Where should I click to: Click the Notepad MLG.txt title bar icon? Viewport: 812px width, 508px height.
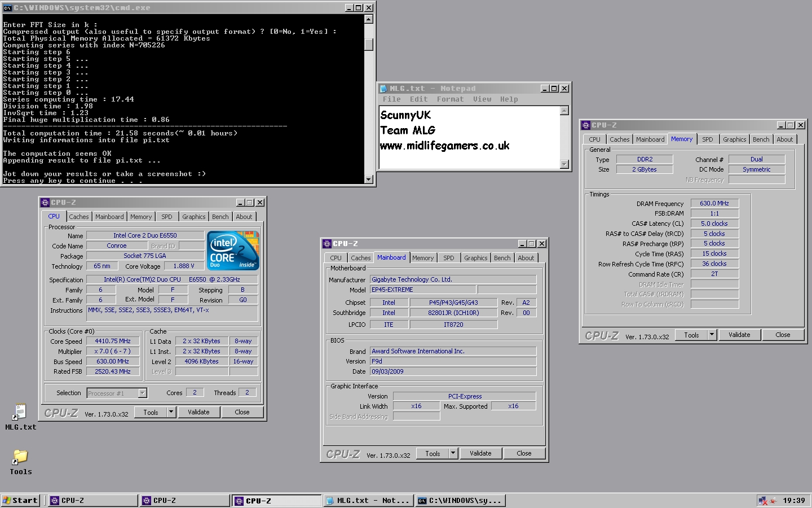click(x=383, y=89)
